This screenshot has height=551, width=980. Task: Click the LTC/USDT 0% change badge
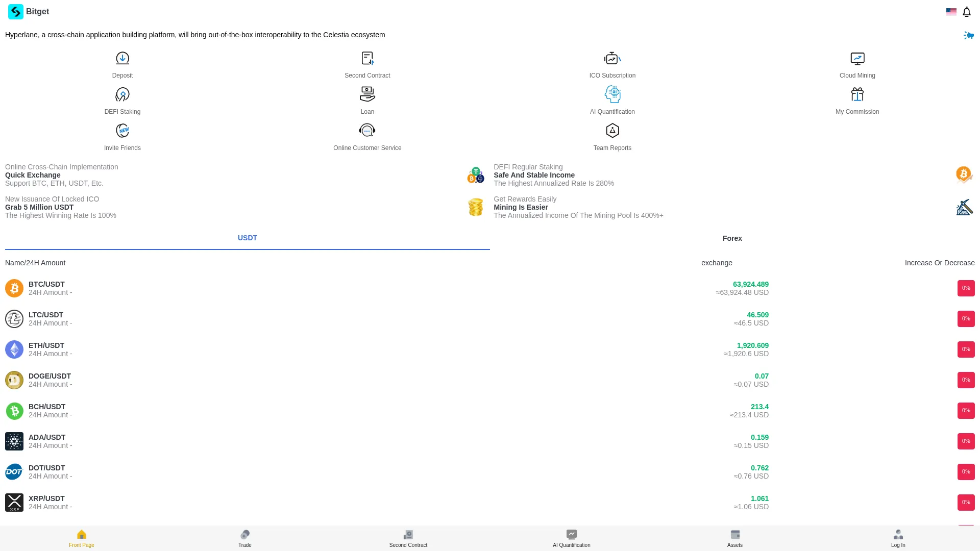966,319
